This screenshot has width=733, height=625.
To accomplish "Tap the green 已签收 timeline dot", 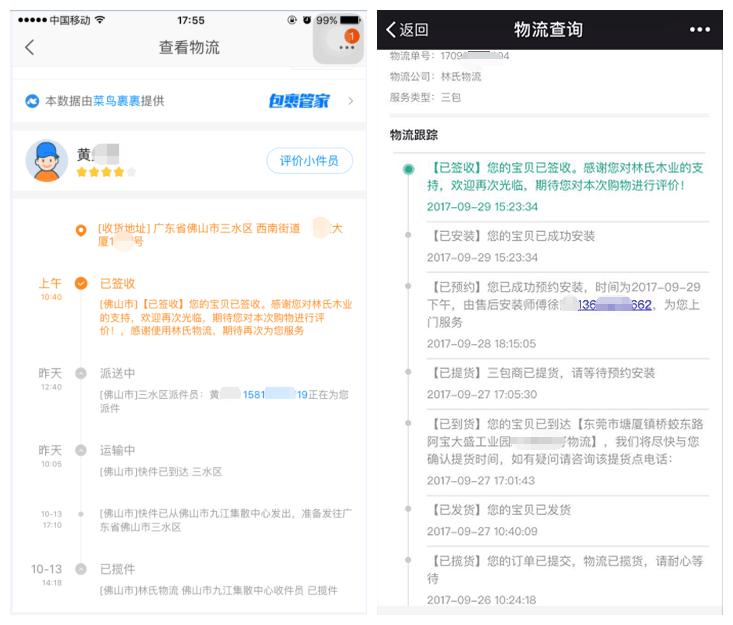I will 408,169.
